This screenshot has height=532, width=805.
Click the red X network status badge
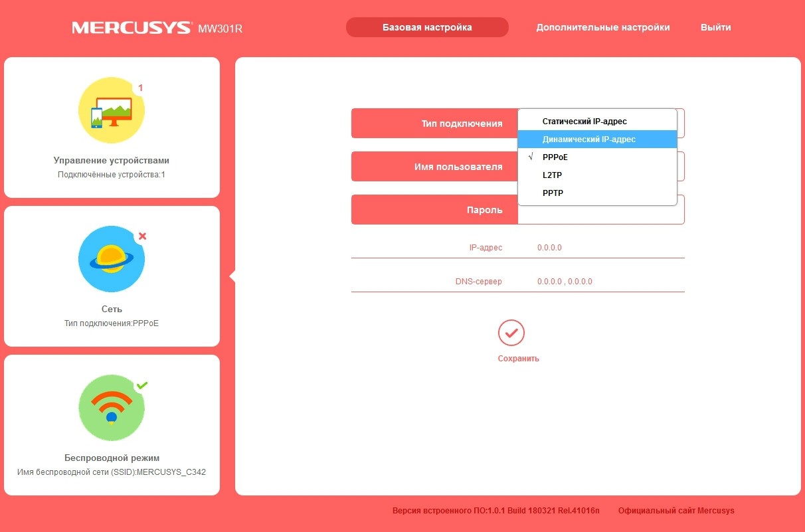tap(142, 236)
